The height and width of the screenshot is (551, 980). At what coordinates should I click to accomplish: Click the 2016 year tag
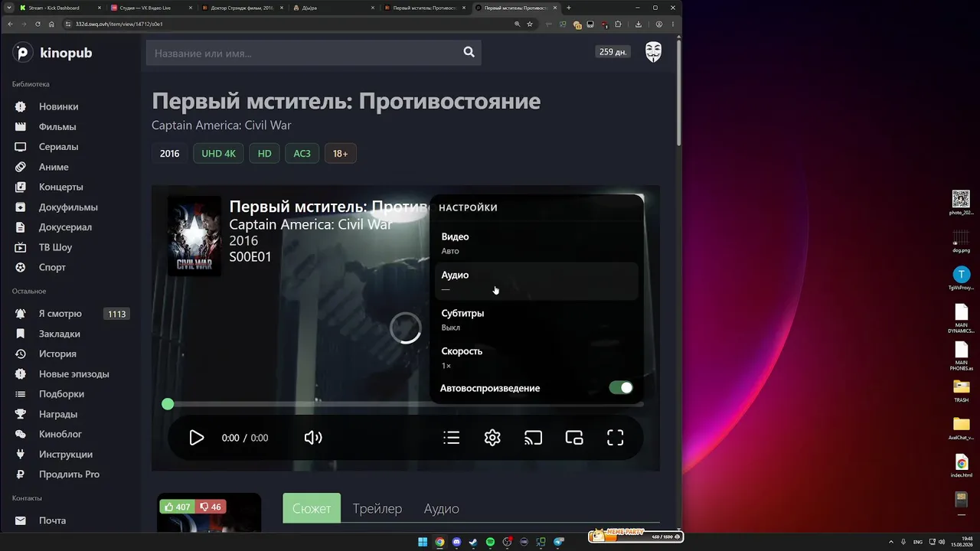coord(169,154)
